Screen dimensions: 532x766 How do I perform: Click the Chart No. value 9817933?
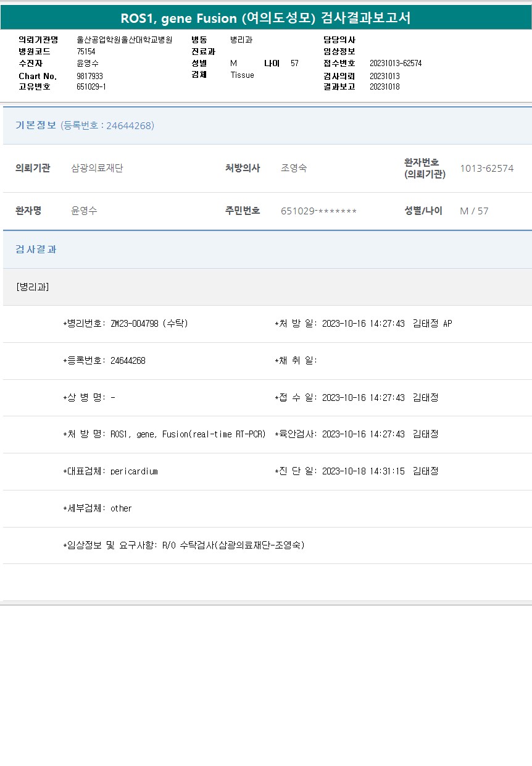[89, 76]
